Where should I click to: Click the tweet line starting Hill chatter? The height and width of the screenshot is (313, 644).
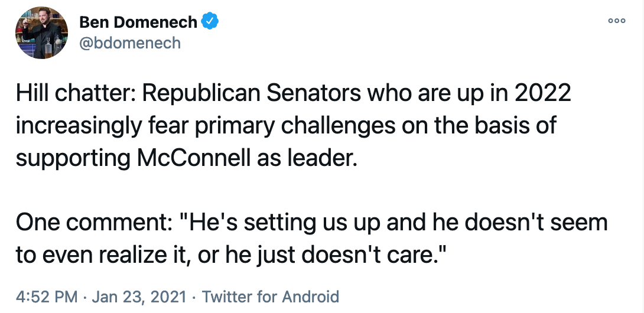pos(293,94)
